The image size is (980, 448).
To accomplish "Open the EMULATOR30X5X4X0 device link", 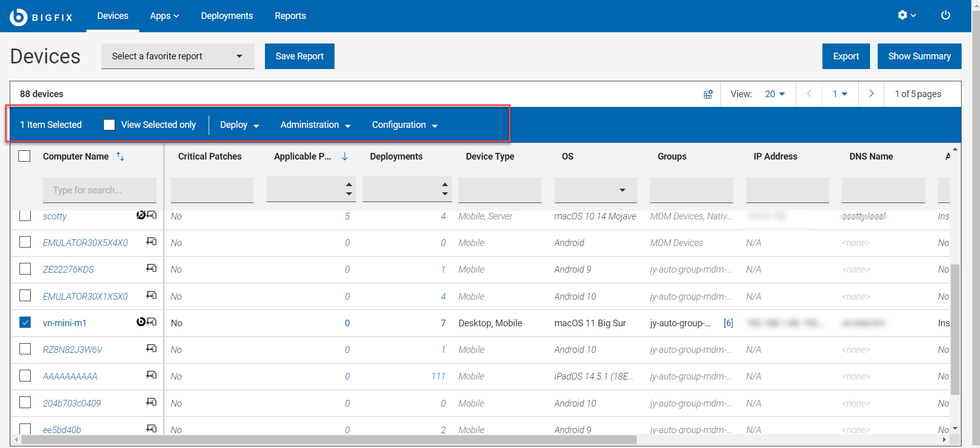I will [85, 243].
